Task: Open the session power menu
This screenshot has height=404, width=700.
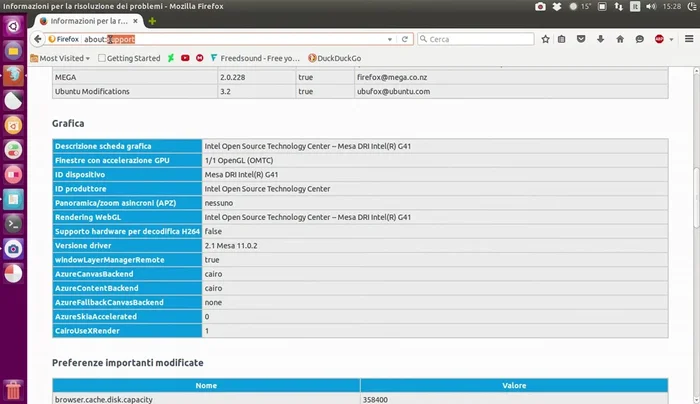Action: pos(693,6)
